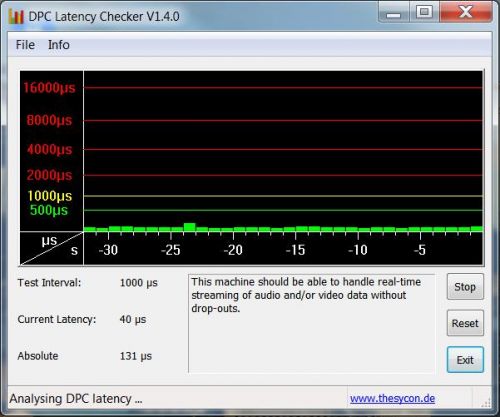500x417 pixels.
Task: Click the -20 time axis label
Action: pyautogui.click(x=233, y=250)
